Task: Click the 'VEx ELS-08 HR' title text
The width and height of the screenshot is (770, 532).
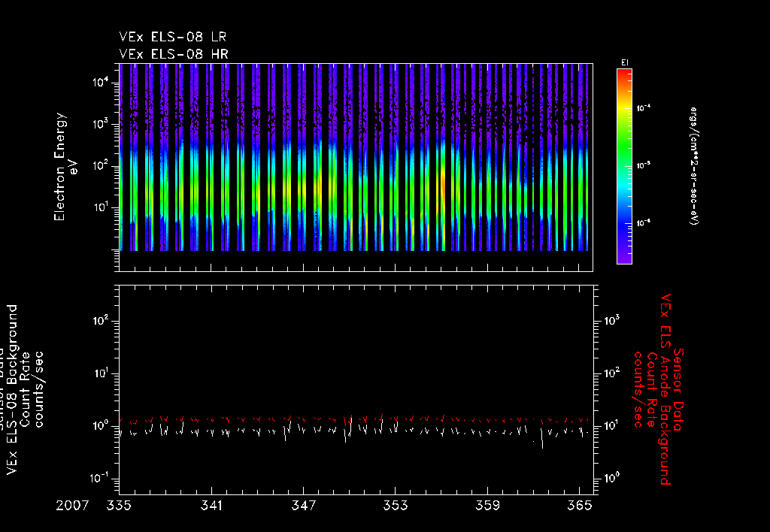Action: [174, 54]
